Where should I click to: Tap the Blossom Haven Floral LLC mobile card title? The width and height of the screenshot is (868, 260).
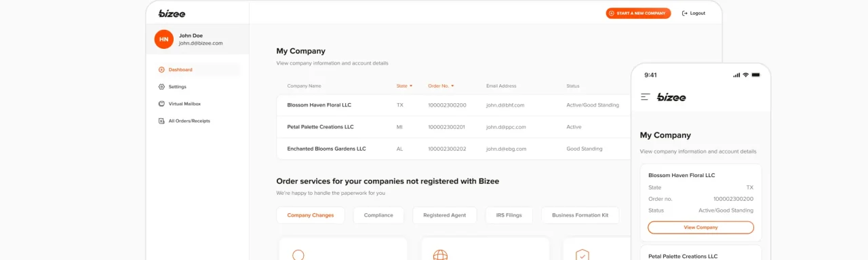682,175
